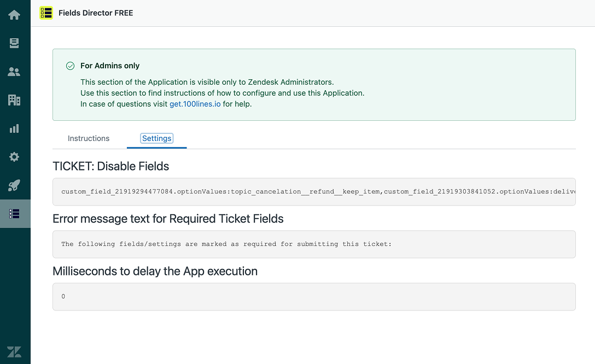Open Reporting bar chart icon
This screenshot has width=595, height=364.
coord(14,128)
